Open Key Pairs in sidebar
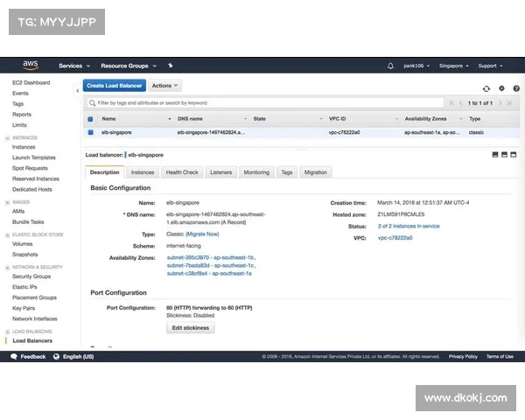525x420 pixels. coord(24,309)
